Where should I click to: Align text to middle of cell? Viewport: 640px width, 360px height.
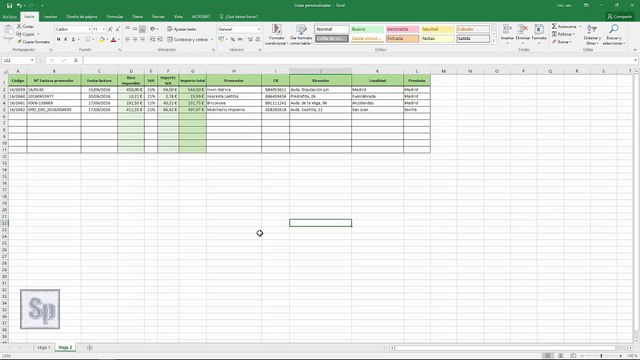[x=135, y=29]
